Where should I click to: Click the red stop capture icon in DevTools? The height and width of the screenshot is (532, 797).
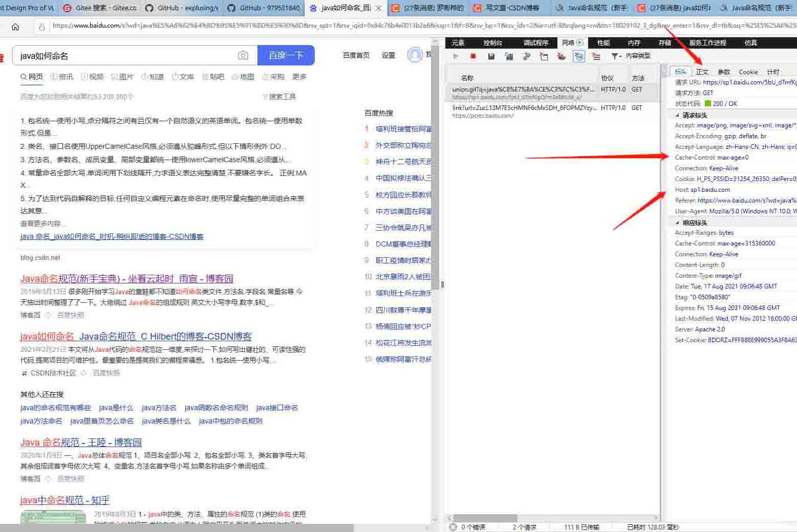(x=473, y=56)
